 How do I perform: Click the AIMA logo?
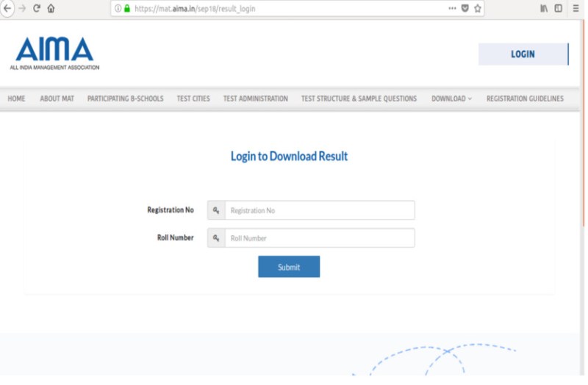(x=55, y=53)
